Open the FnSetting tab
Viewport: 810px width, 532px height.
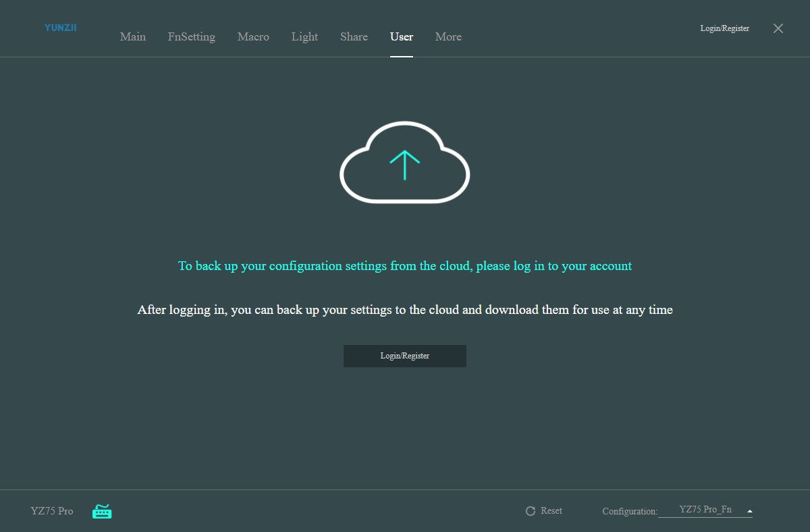[192, 36]
